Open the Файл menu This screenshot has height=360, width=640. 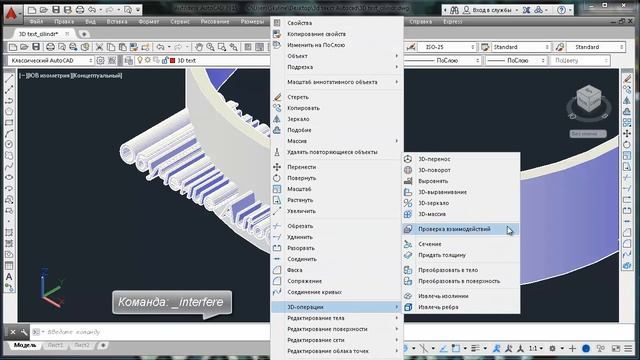point(36,21)
